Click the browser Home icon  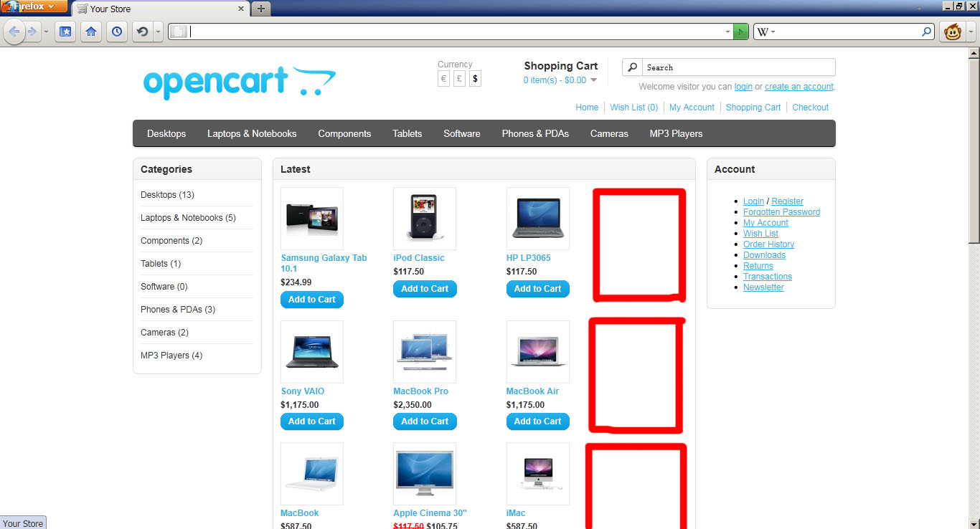coord(91,32)
